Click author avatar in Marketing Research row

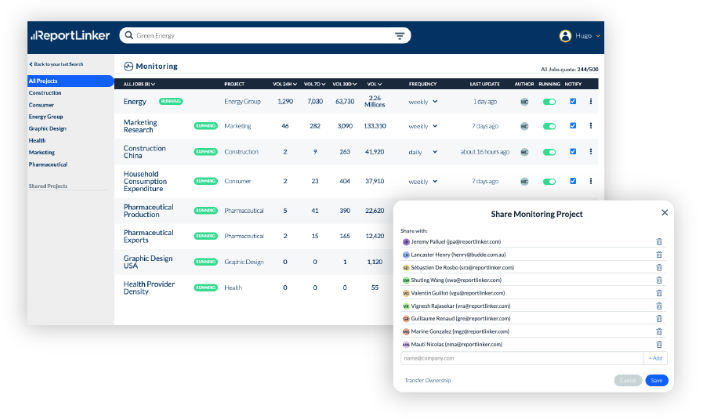(524, 126)
